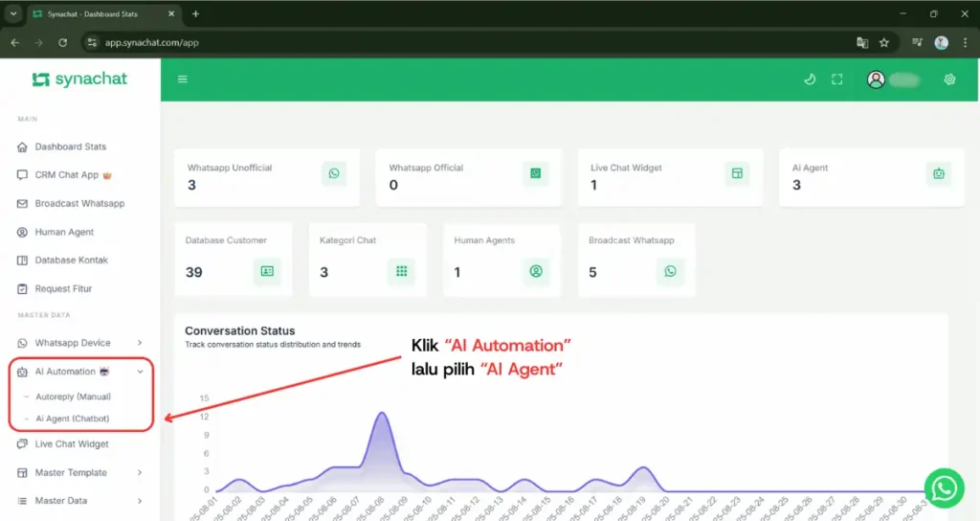
Task: Click the Broadcast Whatsapp envelope icon in sidebar
Action: [x=22, y=203]
